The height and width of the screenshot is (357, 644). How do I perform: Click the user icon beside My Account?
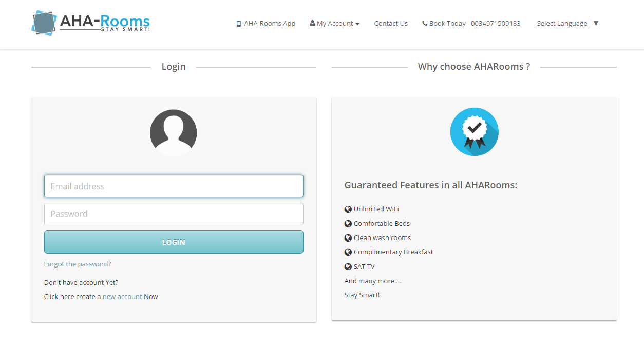[312, 24]
